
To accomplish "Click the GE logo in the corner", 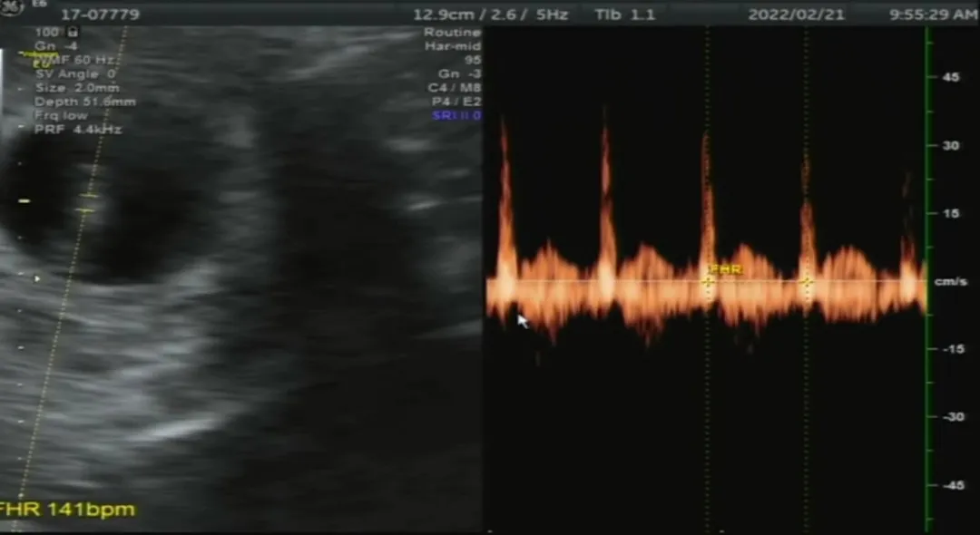I will 11,5.
